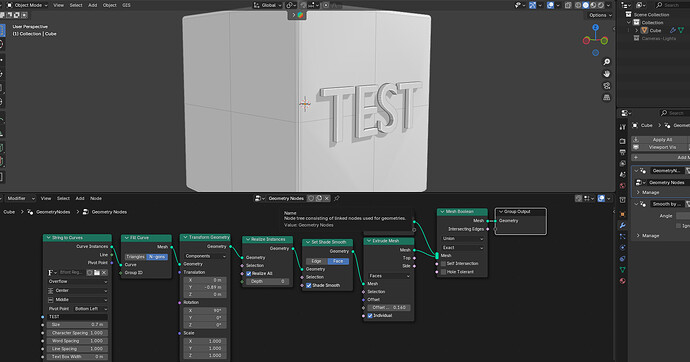Expand Manage panel under Geometry Nodes modifier
The height and width of the screenshot is (362, 690).
(650, 193)
